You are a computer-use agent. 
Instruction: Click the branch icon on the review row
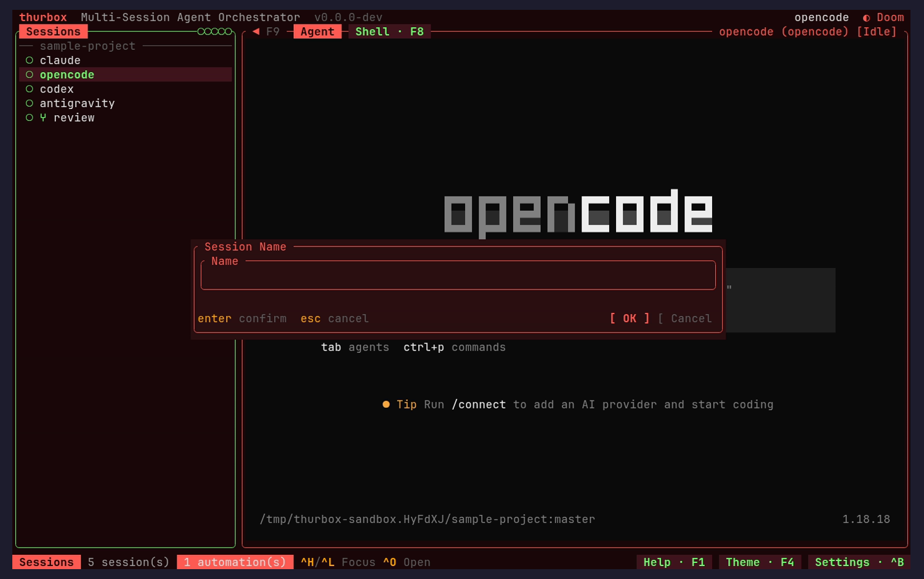(x=43, y=118)
